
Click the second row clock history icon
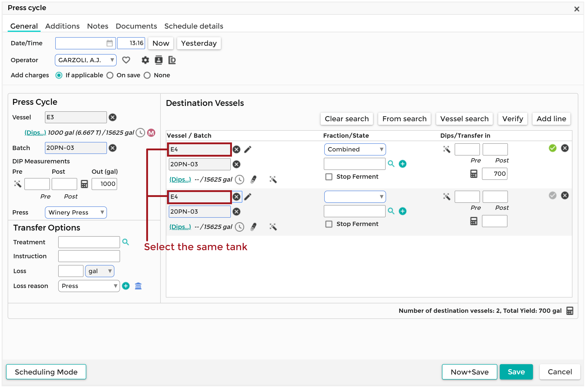pyautogui.click(x=240, y=227)
